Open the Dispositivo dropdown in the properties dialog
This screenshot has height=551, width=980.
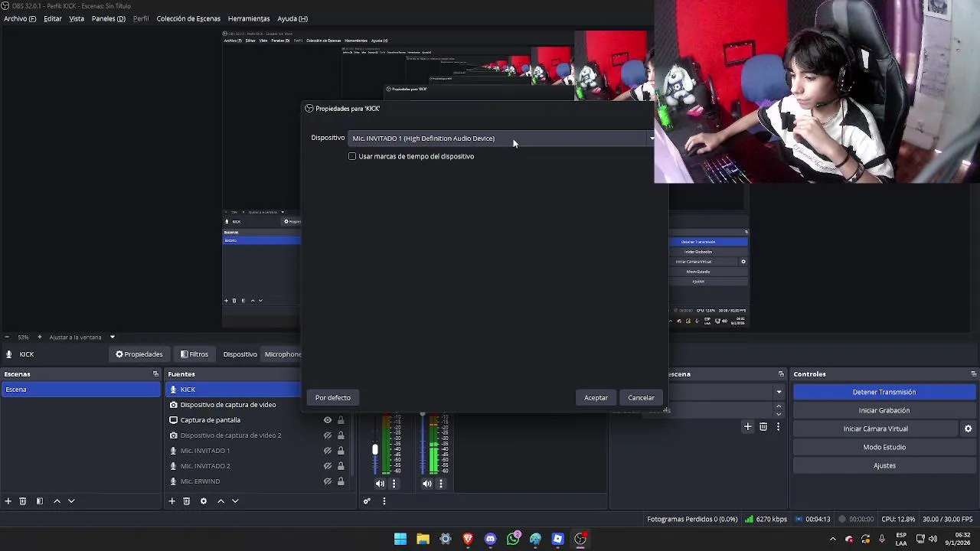[x=502, y=139]
